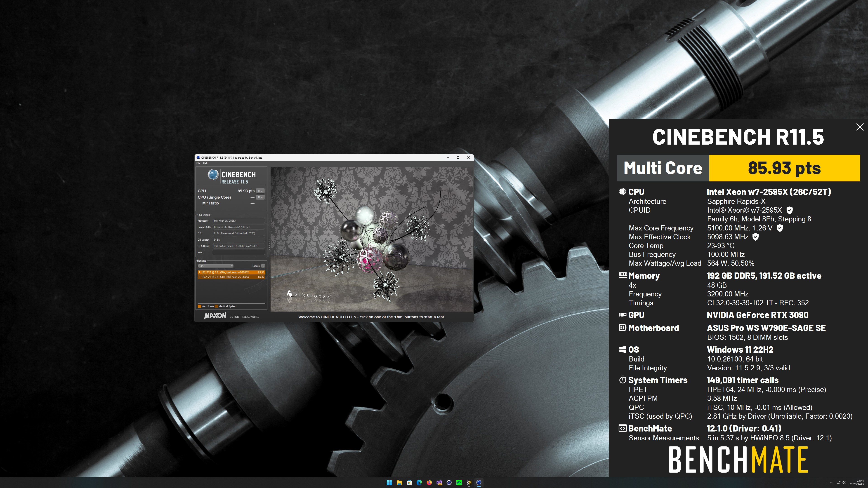Open Firefox from the taskbar
The height and width of the screenshot is (488, 868).
(429, 482)
